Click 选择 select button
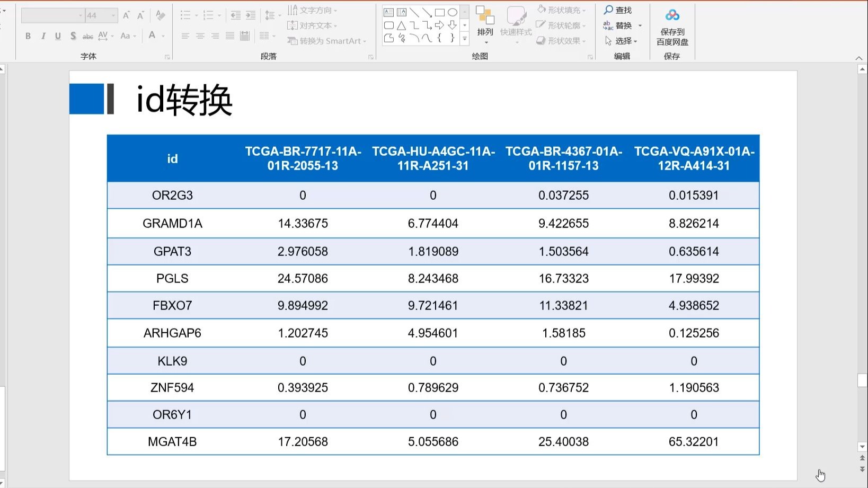Viewport: 868px width, 488px height. [621, 41]
